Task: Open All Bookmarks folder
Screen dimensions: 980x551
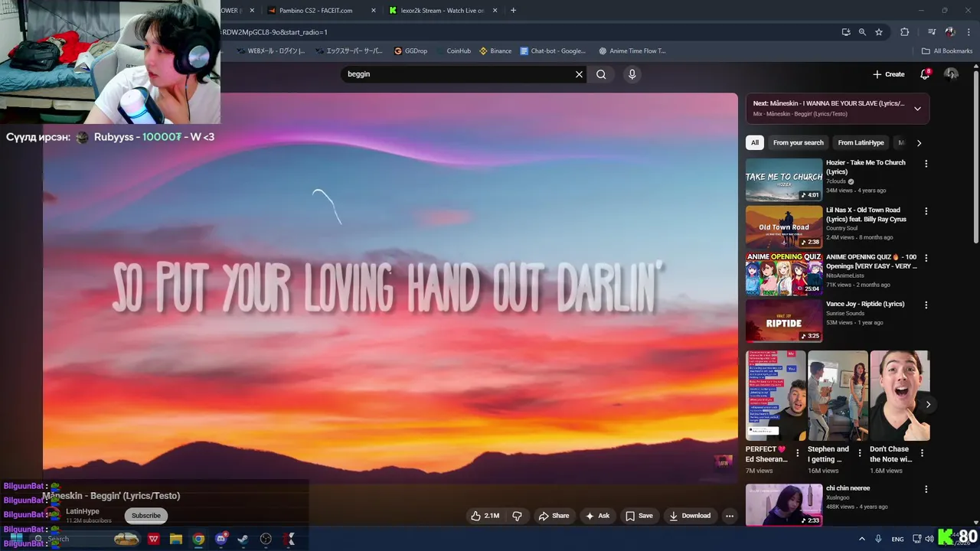Action: click(947, 51)
